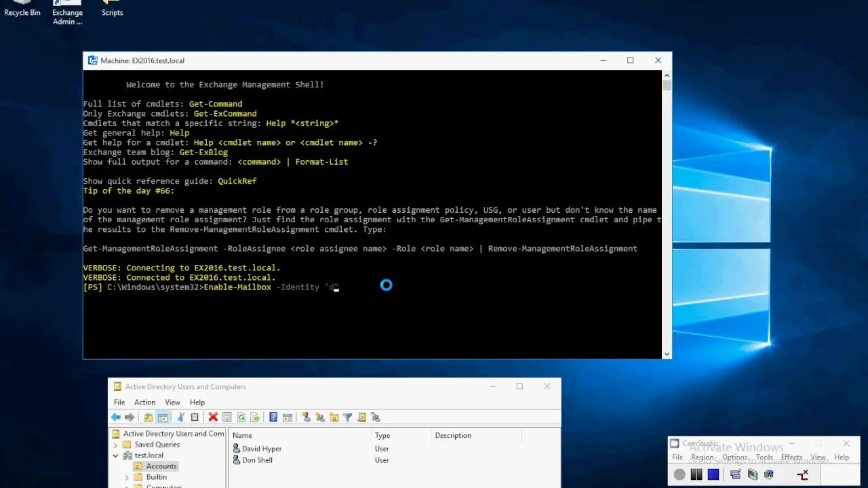The width and height of the screenshot is (868, 488).
Task: Toggle the action pane icon
Action: pyautogui.click(x=288, y=418)
